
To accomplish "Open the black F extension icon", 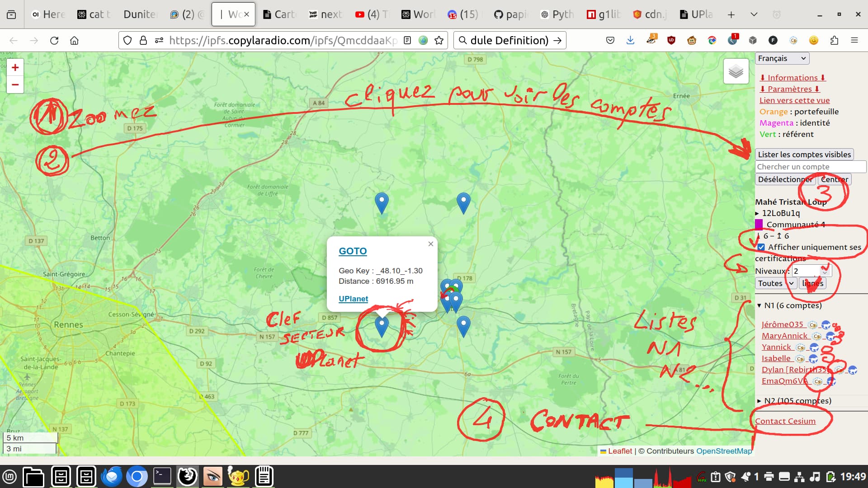I will 773,41.
